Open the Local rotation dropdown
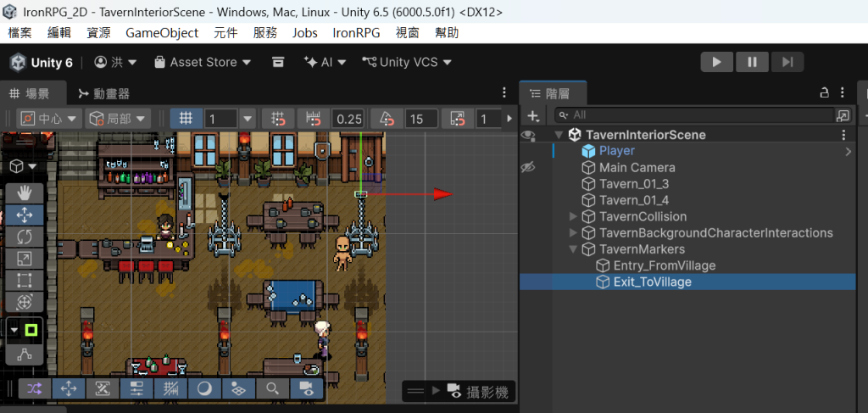This screenshot has width=868, height=413. point(118,119)
